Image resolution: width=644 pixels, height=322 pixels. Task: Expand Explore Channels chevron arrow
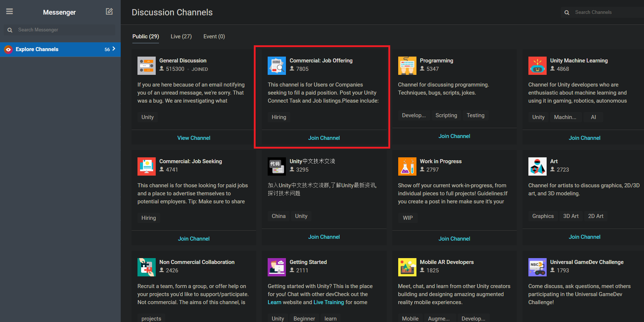[x=114, y=49]
